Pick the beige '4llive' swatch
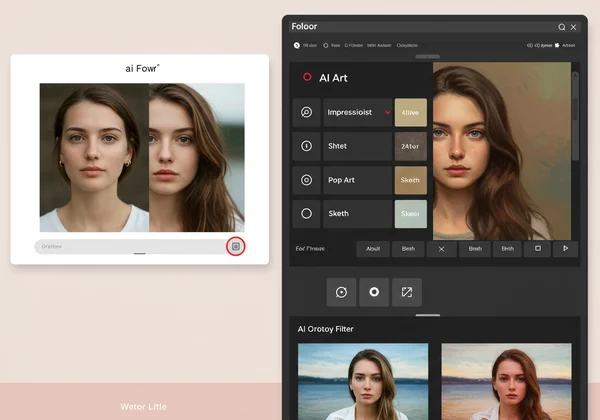Viewport: 600px width, 420px height. pyautogui.click(x=411, y=112)
